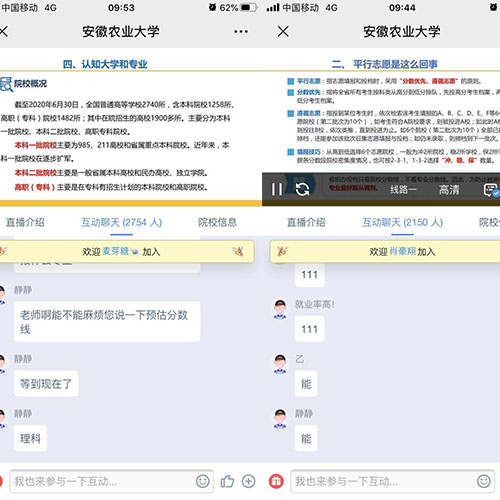
Task: Tap the 院校概况 slide heading icon
Action: [x=6, y=84]
